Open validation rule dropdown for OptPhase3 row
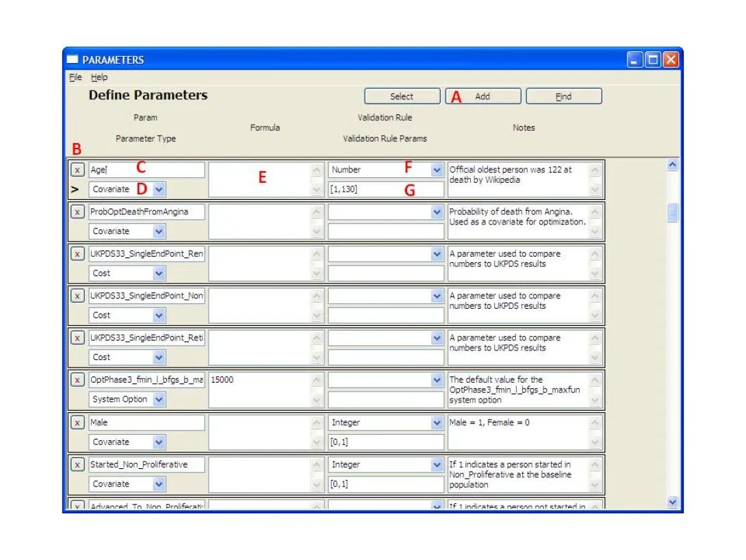Viewport: 746px width, 560px height. tap(437, 380)
